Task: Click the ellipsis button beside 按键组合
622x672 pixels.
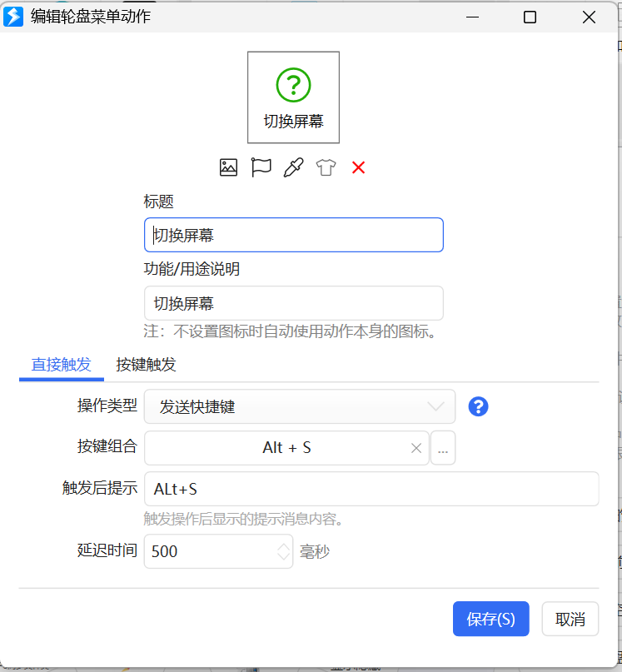Action: 443,448
